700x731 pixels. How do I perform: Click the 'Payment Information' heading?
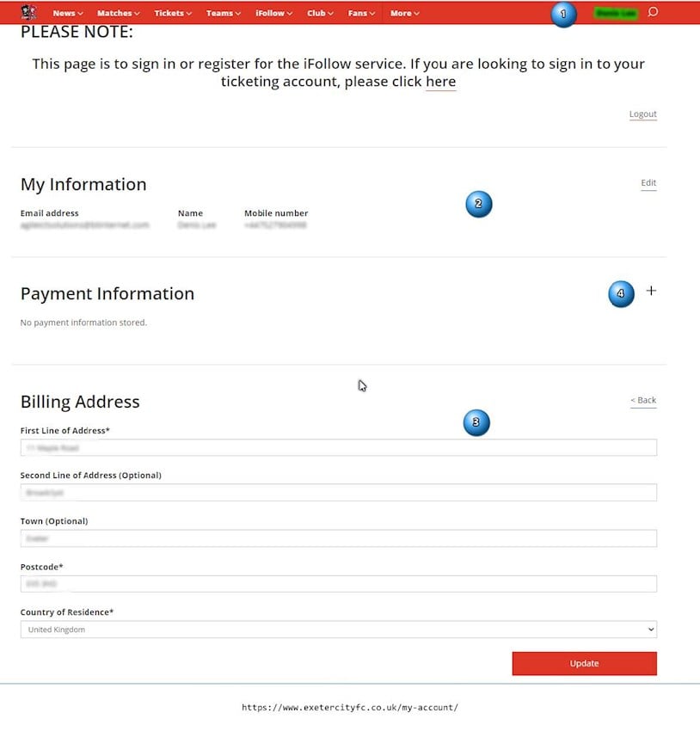[x=107, y=294]
